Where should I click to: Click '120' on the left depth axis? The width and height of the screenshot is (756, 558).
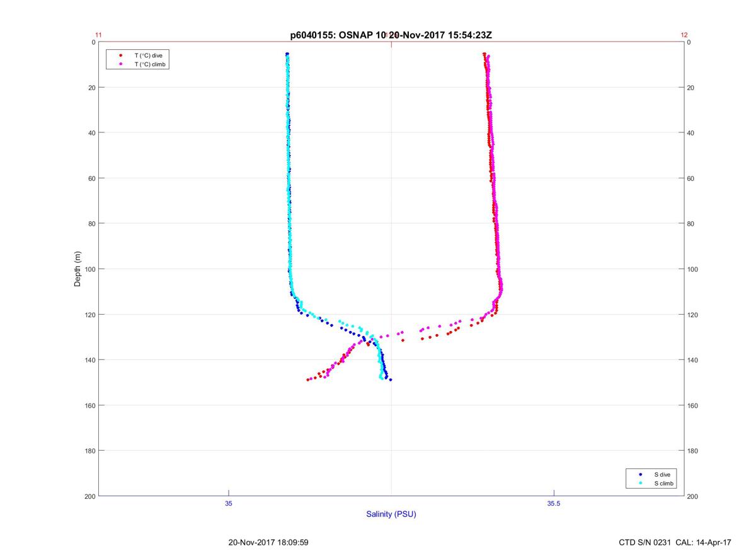89,315
